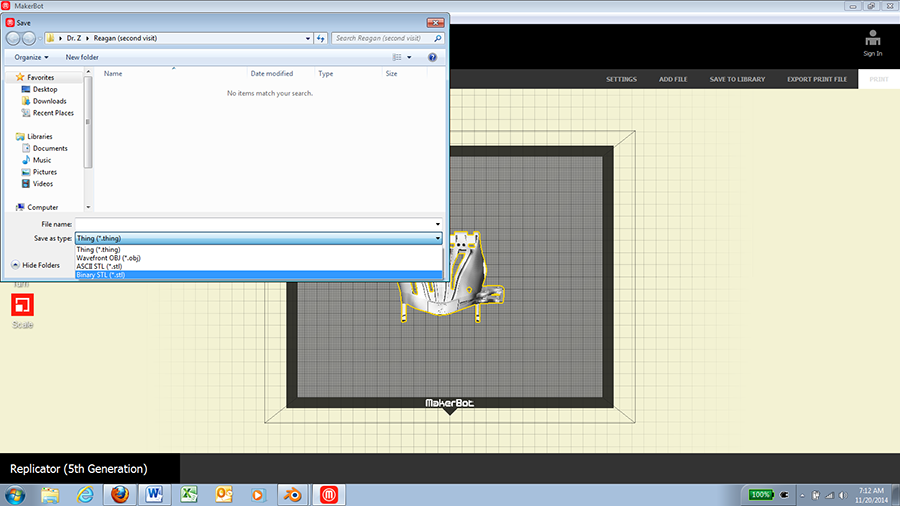Screen dimensions: 900x506
Task: Open Excel from the taskbar
Action: [x=189, y=495]
